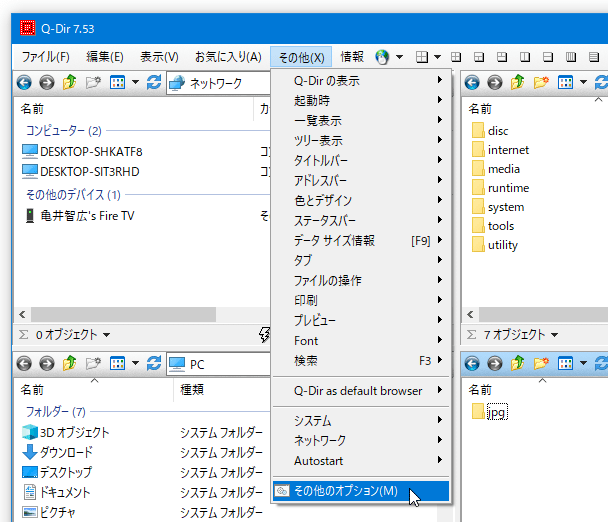Screen dimensions: 608x522
Task: Create new folder in disc folder pane
Action: (541, 82)
